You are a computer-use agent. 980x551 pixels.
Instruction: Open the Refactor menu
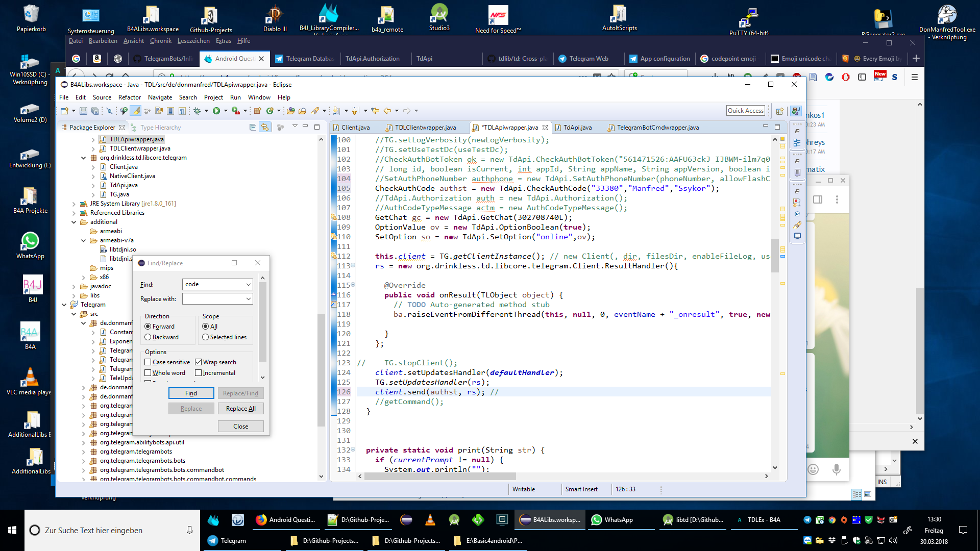(129, 97)
